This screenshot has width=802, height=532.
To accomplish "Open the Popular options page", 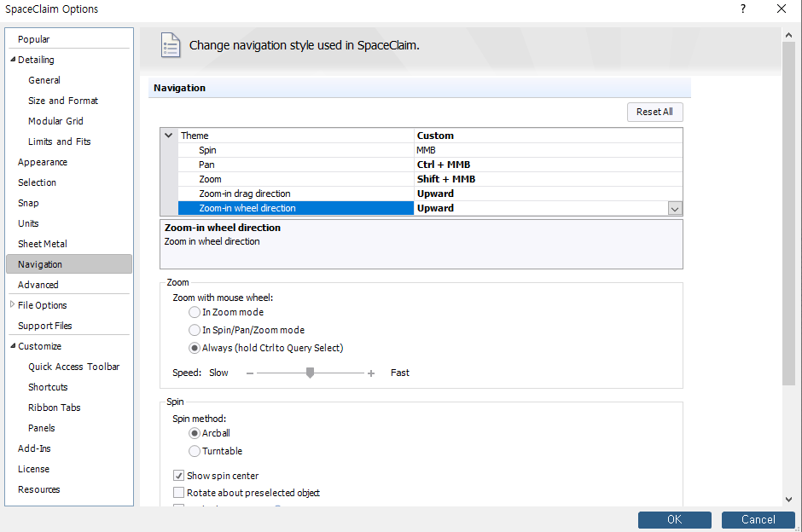I will tap(34, 39).
